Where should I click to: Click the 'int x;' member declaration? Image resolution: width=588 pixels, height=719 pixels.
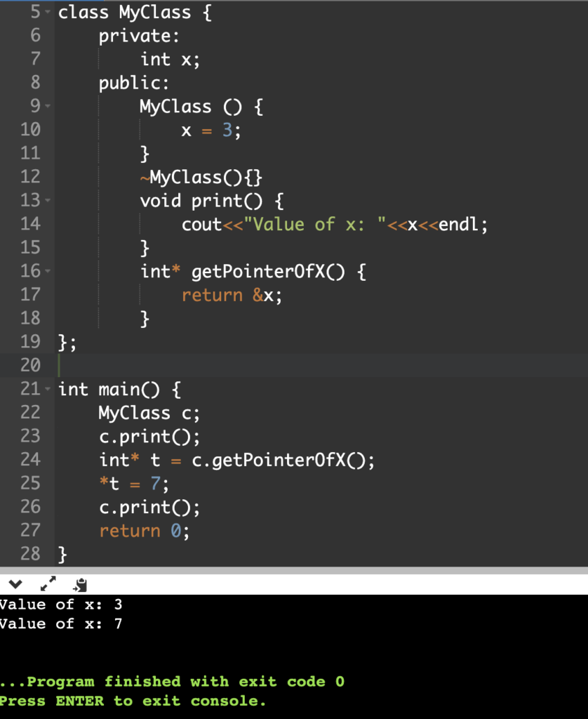pyautogui.click(x=170, y=60)
